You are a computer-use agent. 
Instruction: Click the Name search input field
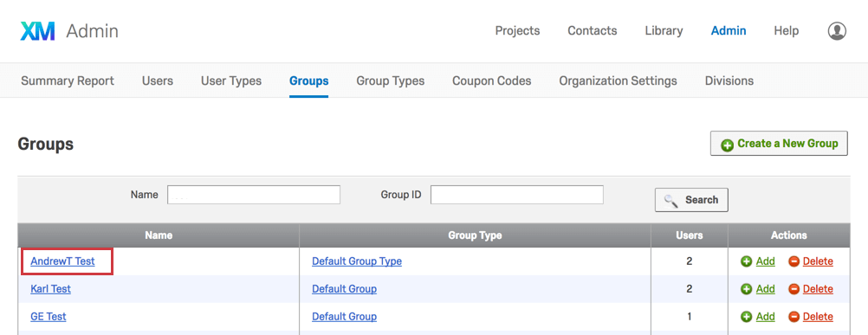254,195
